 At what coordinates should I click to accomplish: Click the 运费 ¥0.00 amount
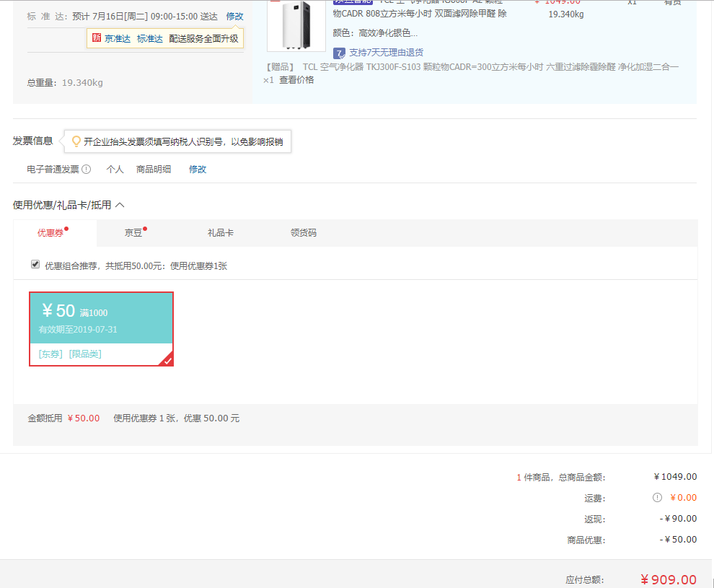(683, 498)
